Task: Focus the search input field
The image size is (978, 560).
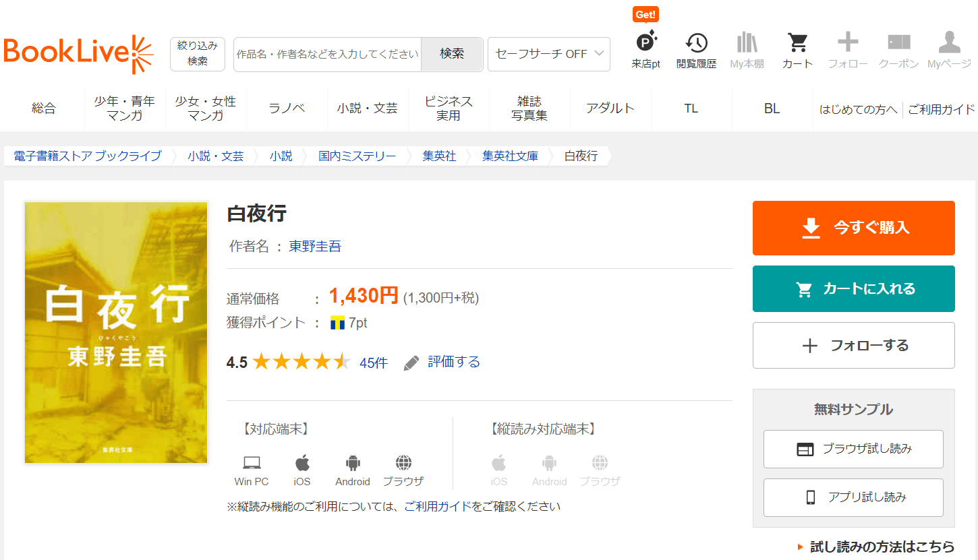Action: [327, 54]
